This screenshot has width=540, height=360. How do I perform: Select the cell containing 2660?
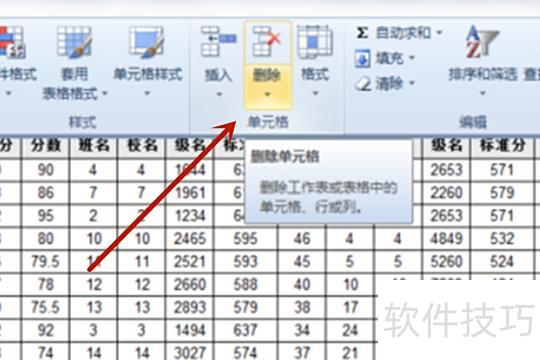coord(189,285)
